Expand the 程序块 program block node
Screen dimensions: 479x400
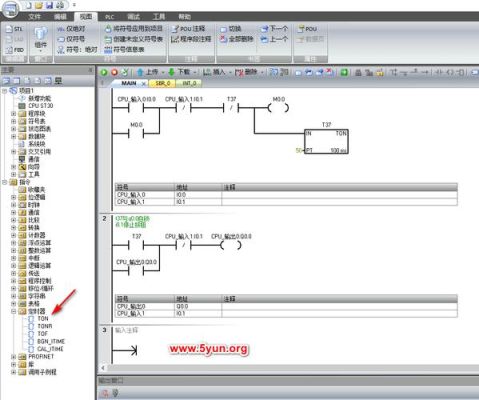pos(14,114)
